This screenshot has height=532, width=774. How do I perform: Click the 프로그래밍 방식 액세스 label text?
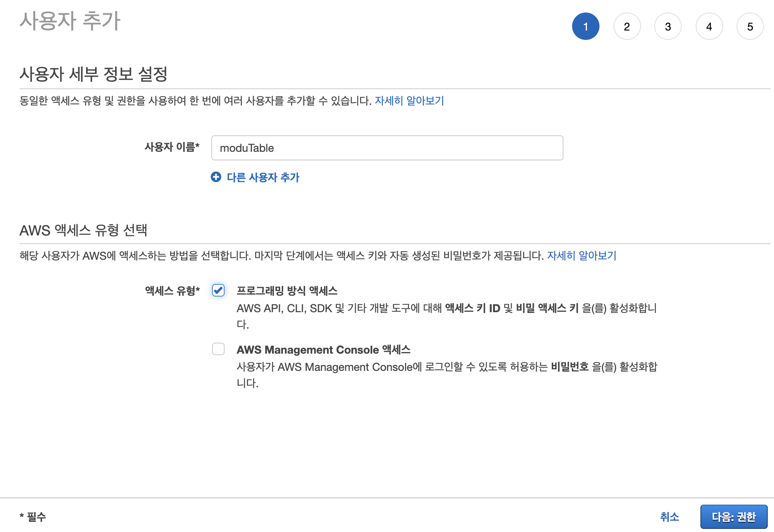[287, 291]
